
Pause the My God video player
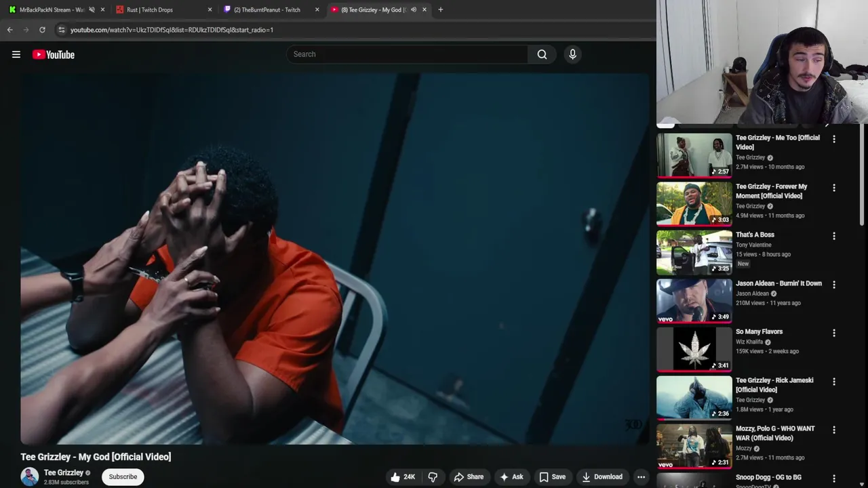334,259
